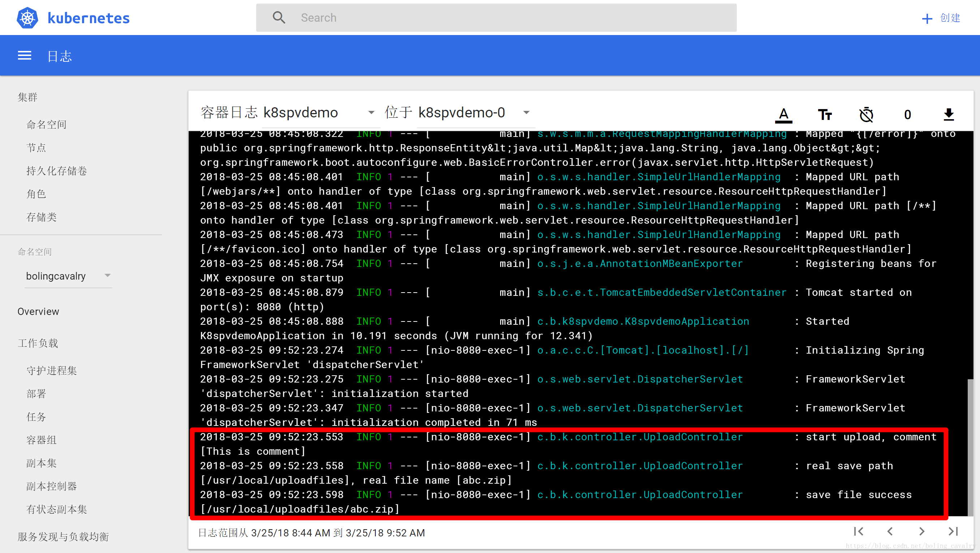Jump to first log page

click(x=859, y=531)
